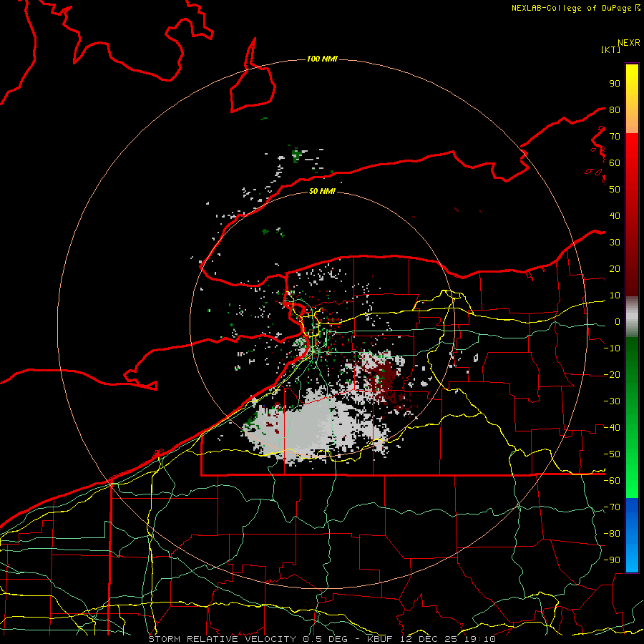Click the 60 value on the velocity scale
Viewport: 644px width, 644px height.
pos(615,162)
